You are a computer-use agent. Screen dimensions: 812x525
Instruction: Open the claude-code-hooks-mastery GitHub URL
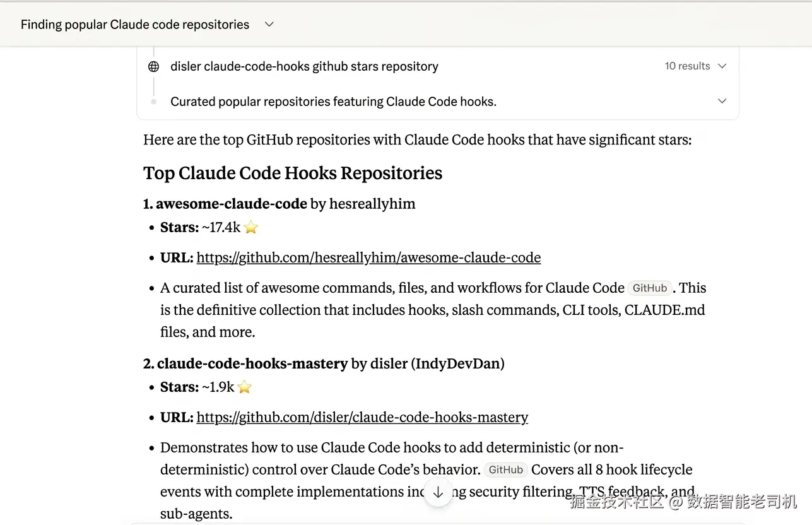(x=362, y=417)
